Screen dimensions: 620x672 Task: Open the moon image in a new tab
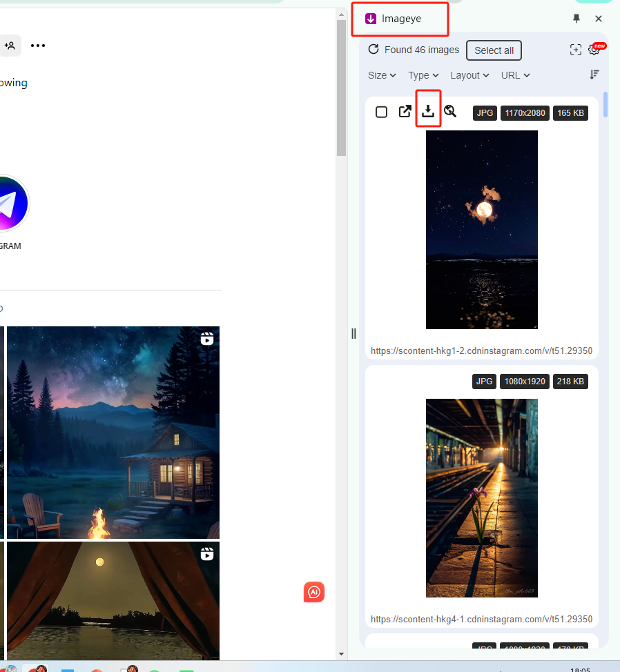click(405, 112)
